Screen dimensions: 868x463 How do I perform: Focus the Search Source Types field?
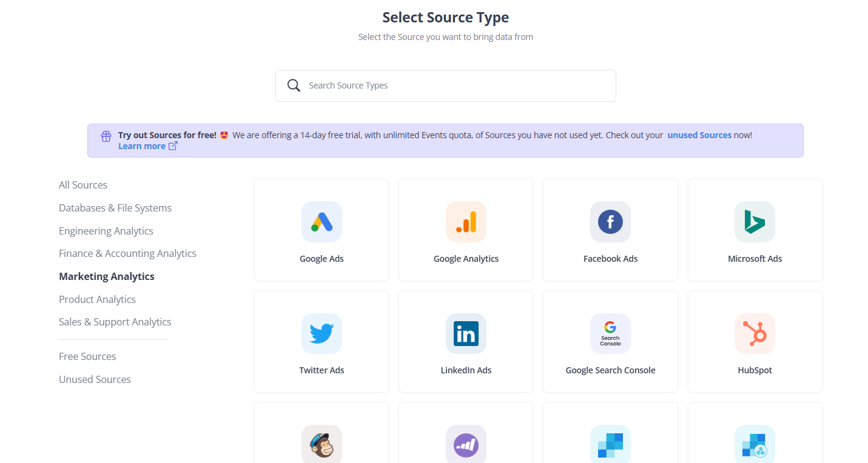point(446,85)
